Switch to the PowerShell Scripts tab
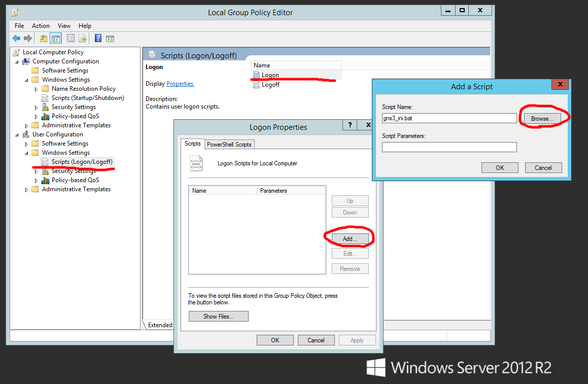 [229, 144]
